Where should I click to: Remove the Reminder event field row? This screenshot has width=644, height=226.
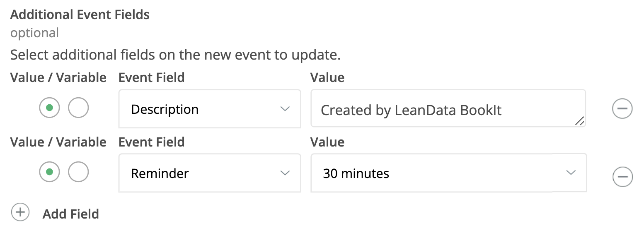coord(622,177)
